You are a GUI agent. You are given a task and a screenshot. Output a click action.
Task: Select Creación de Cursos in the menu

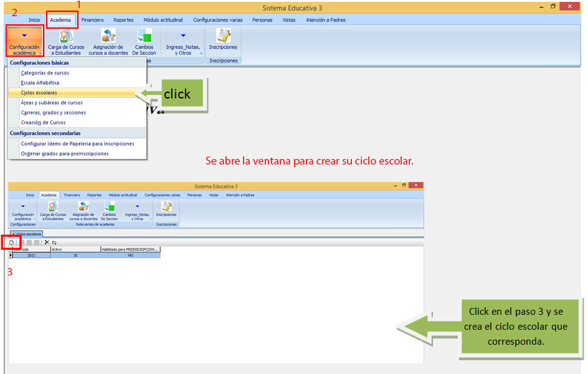click(x=43, y=123)
